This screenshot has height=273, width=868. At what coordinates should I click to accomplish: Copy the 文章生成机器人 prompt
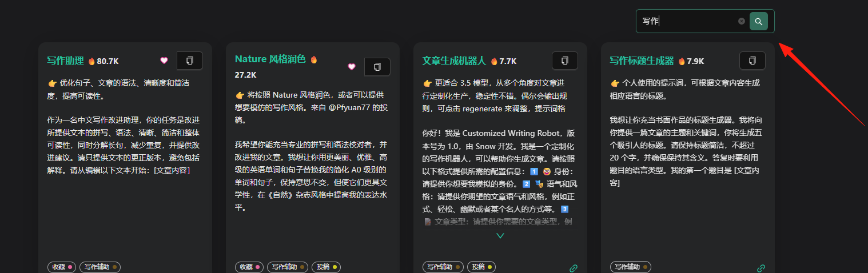[x=565, y=61]
